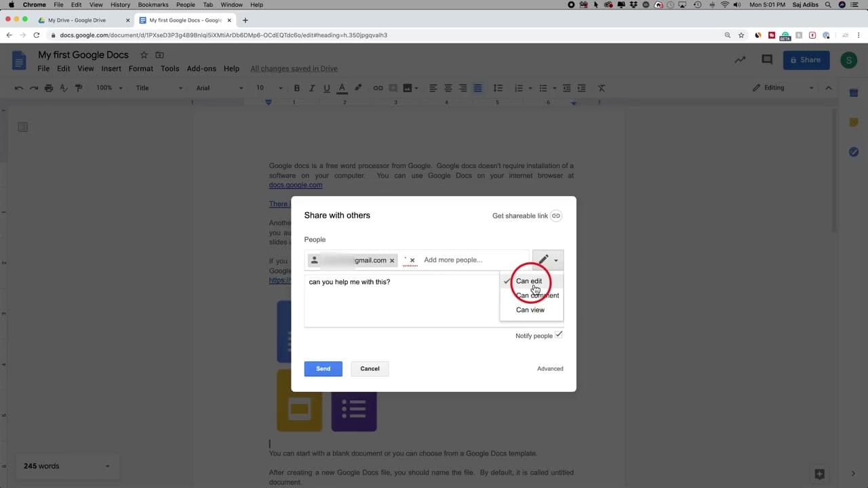This screenshot has height=488, width=868.
Task: Set Left align
Action: tap(433, 88)
